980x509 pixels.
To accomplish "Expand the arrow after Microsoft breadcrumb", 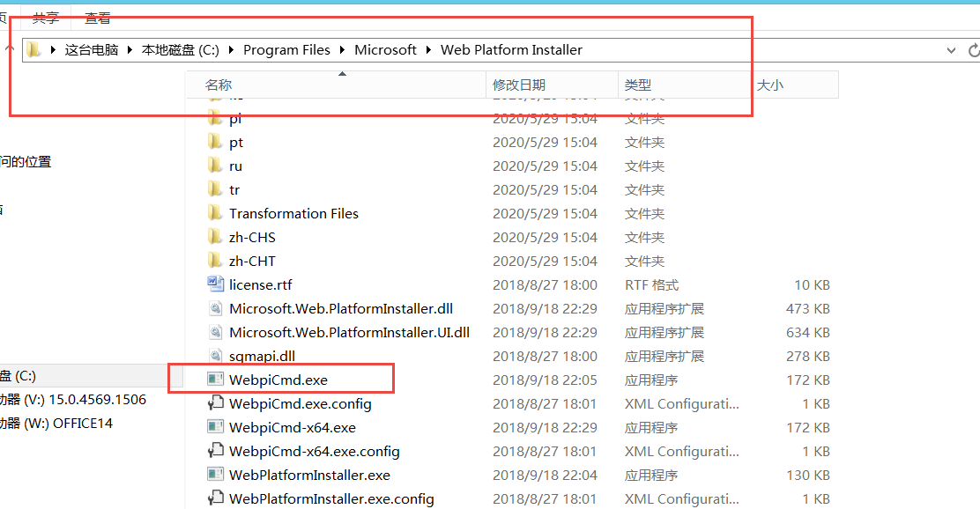I will [x=428, y=50].
